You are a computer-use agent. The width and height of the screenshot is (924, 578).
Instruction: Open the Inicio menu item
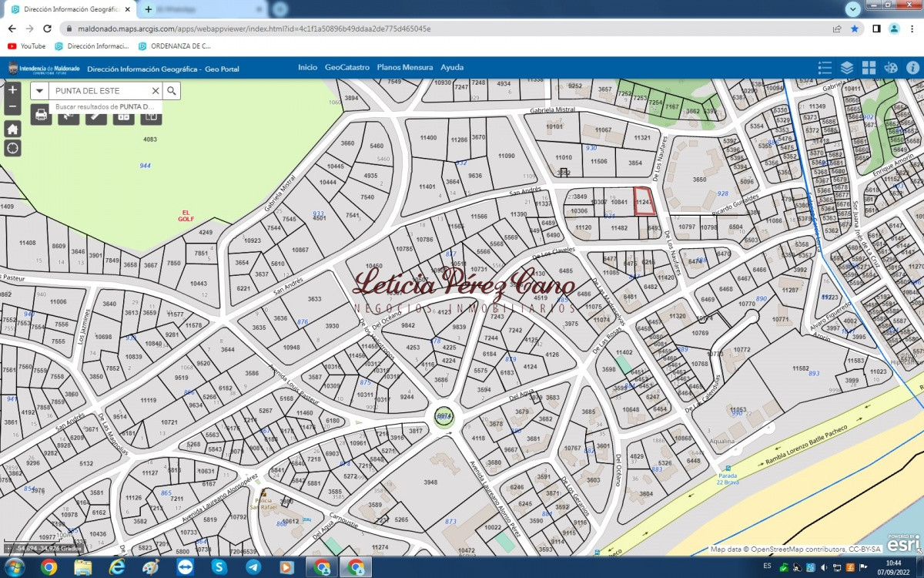(307, 68)
